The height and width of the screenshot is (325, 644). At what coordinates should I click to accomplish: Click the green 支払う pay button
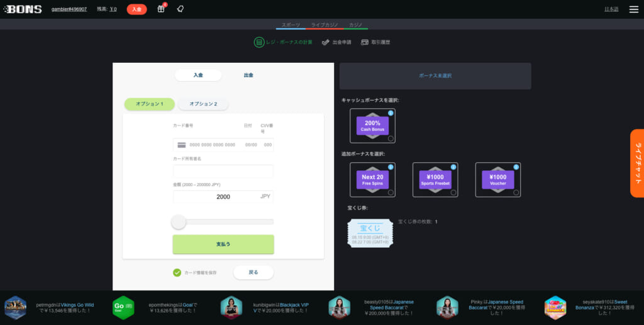click(223, 244)
